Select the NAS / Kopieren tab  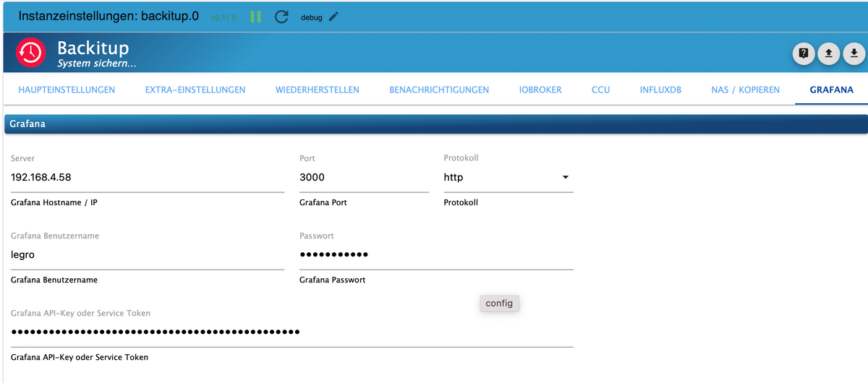click(746, 90)
